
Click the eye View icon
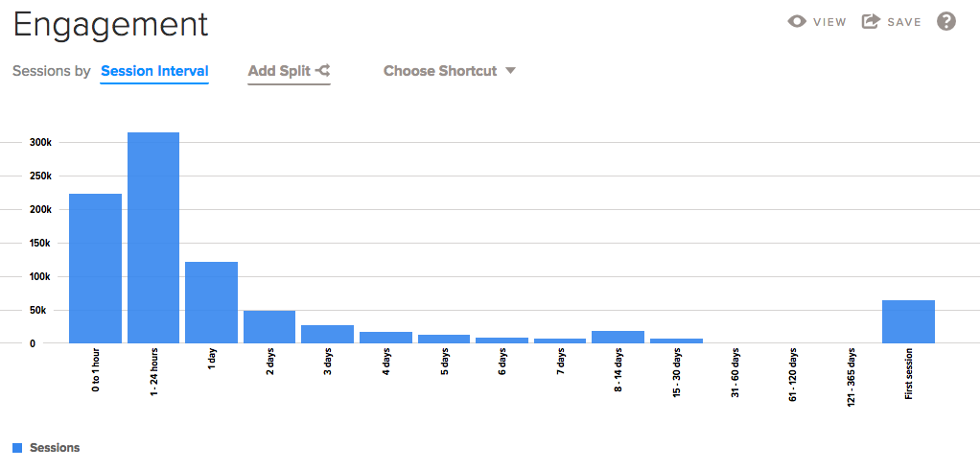tap(797, 22)
